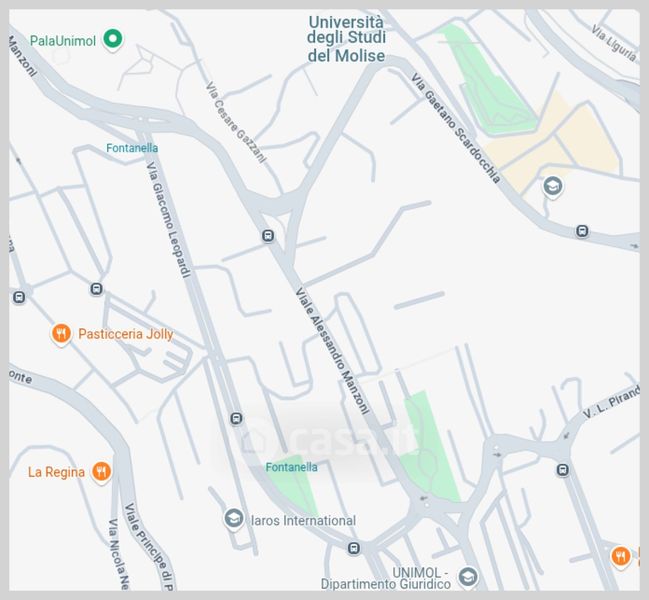Click the Iaros International text label
This screenshot has height=600, width=649.
(x=303, y=521)
